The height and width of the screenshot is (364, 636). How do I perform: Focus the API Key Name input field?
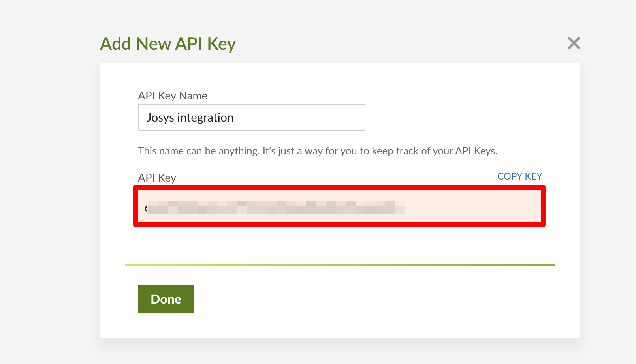point(251,118)
